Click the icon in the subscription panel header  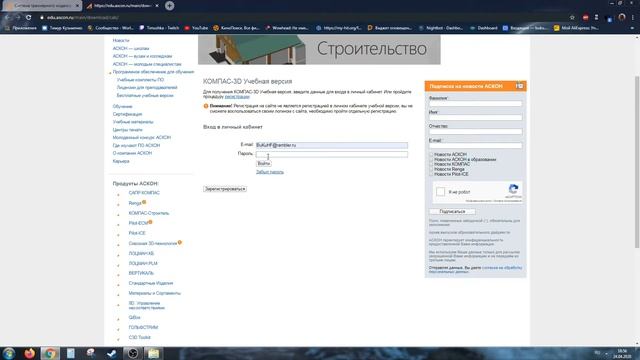click(x=520, y=86)
